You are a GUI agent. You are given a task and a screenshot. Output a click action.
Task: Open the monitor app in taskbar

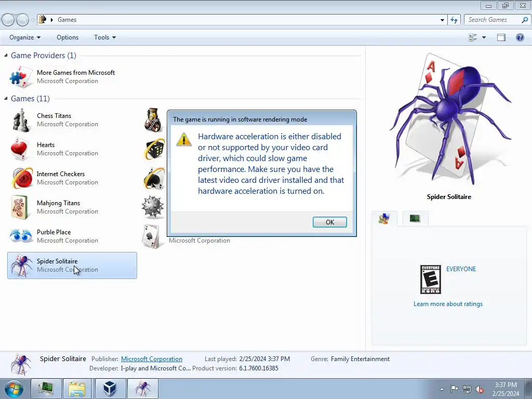pyautogui.click(x=46, y=389)
